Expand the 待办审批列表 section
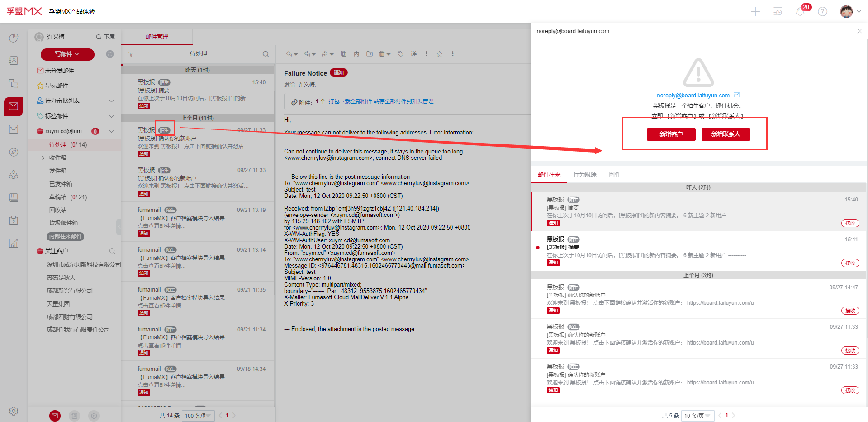Screen dimensions: 868x422 (111, 101)
